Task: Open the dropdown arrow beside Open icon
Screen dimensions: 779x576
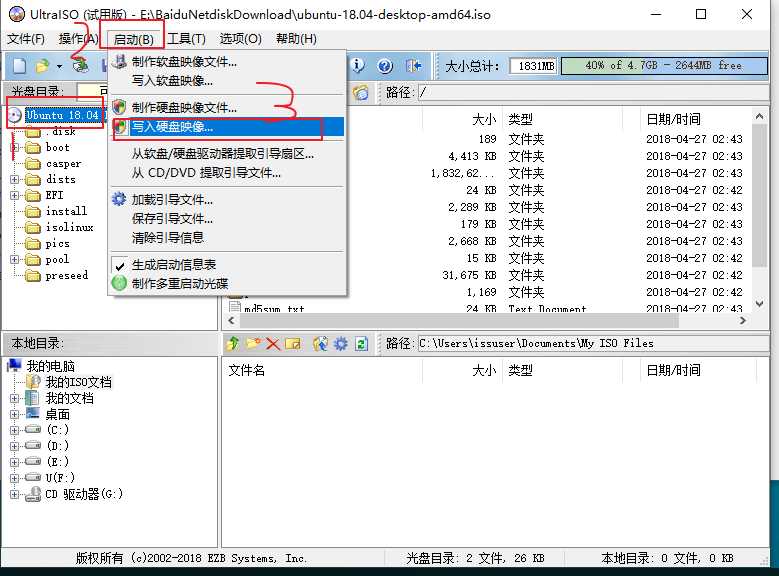Action: coord(59,66)
